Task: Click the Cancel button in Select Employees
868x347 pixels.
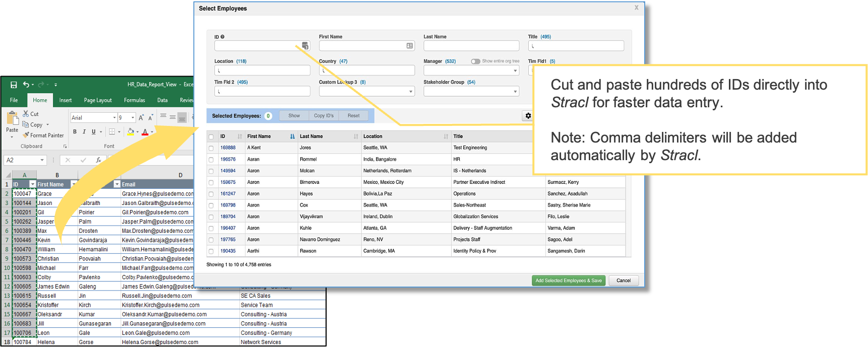Action: [x=624, y=281]
